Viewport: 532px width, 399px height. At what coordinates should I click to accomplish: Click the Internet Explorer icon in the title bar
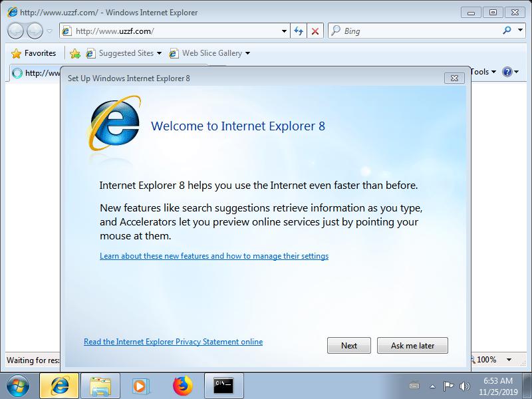coord(12,12)
